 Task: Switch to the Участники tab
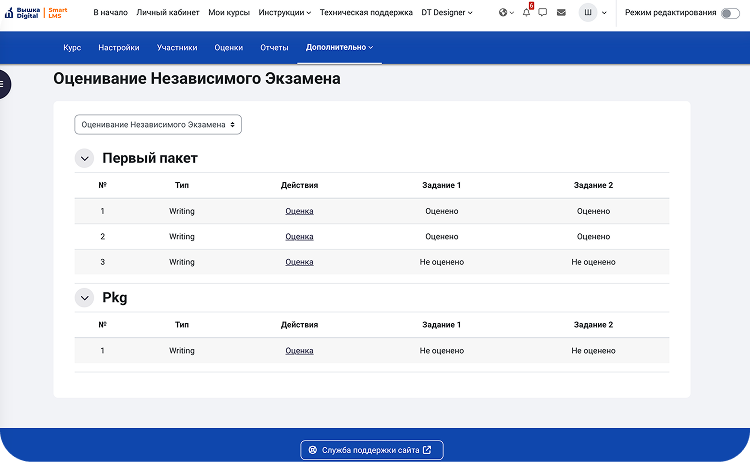[x=177, y=47]
